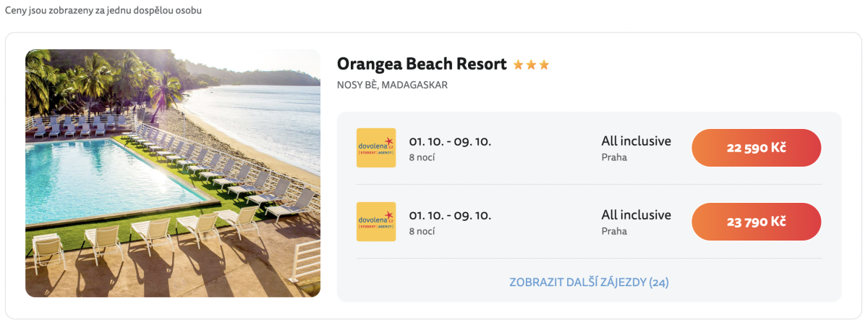Click "All inclusive" in the 22 590 Kč offer

point(636,141)
